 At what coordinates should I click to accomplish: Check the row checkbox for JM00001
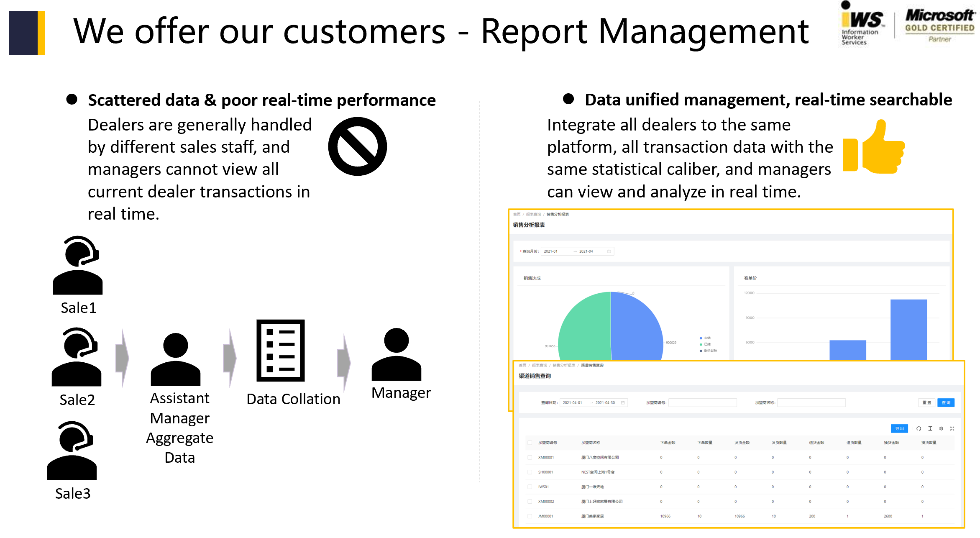coord(530,516)
